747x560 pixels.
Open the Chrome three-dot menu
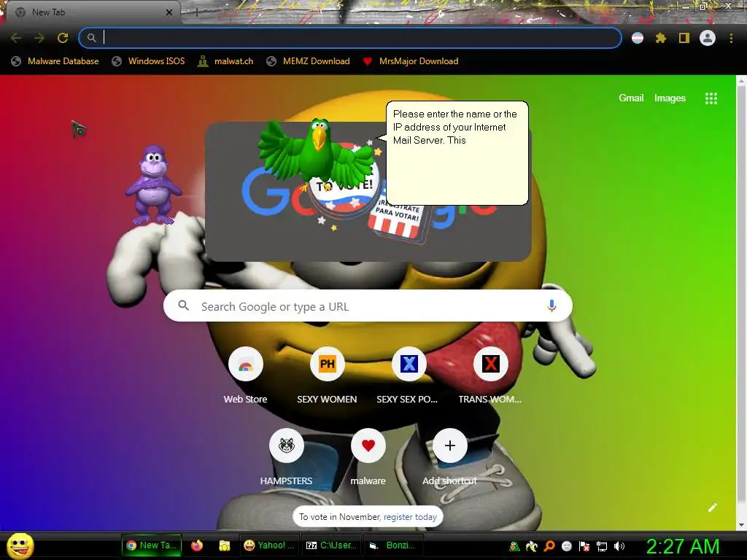[x=731, y=38]
